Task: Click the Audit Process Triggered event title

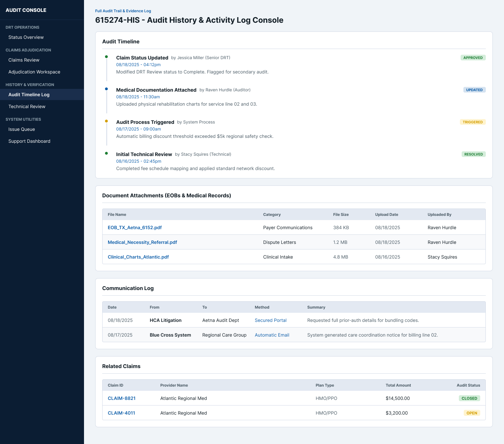Action: (x=145, y=122)
